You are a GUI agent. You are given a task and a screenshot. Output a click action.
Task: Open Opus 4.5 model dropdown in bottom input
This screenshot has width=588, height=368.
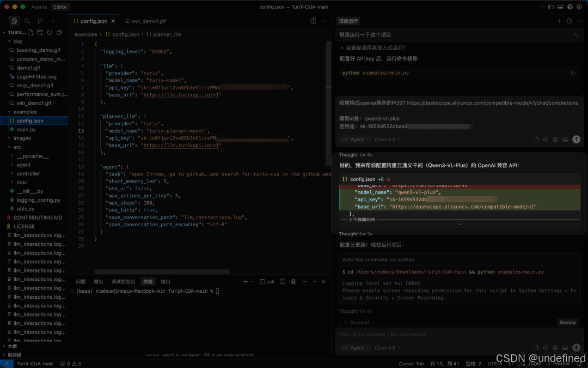pos(388,348)
